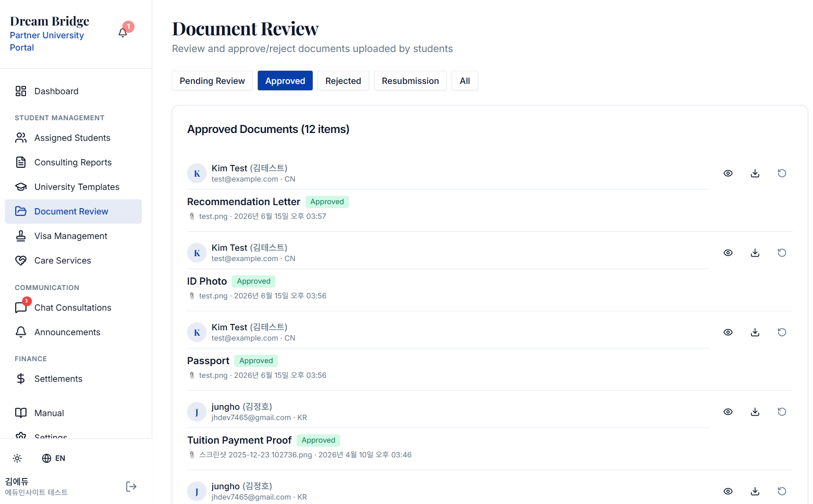Show All documents tab

click(x=465, y=81)
